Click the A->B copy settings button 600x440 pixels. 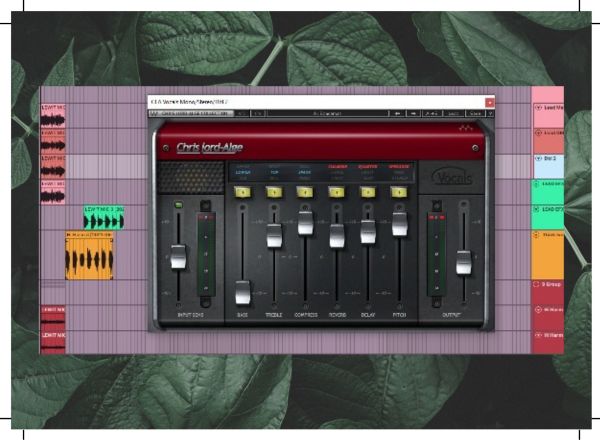click(x=431, y=114)
